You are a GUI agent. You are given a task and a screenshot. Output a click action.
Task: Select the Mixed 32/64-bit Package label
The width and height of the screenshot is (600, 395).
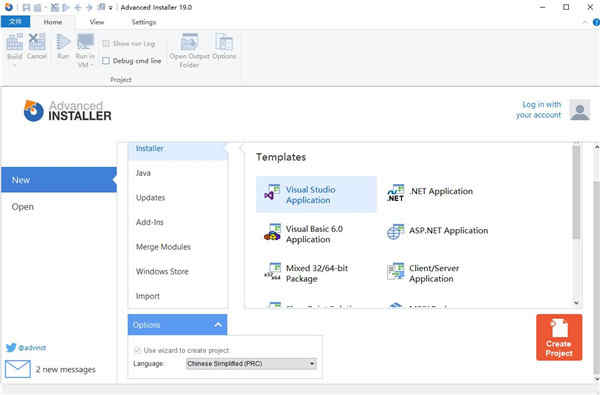coord(317,273)
